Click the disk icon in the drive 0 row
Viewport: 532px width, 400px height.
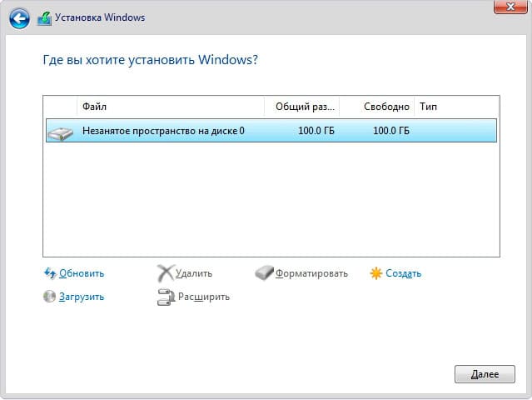pyautogui.click(x=60, y=132)
